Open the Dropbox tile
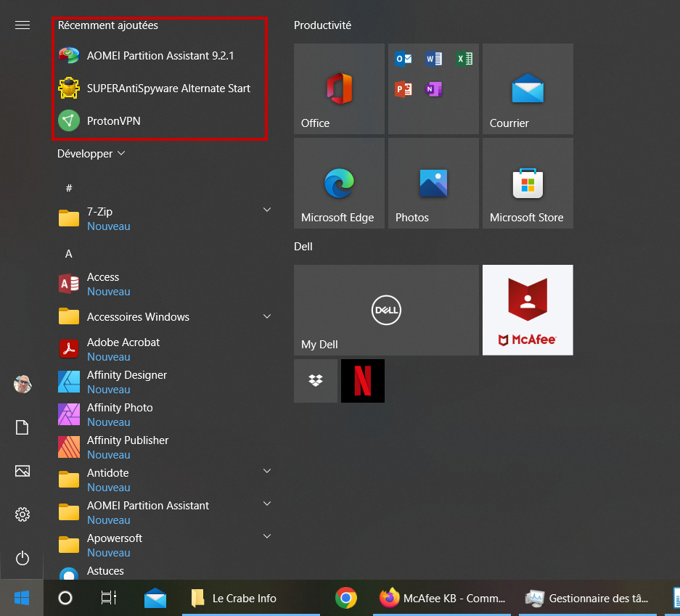This screenshot has height=616, width=680. (316, 381)
